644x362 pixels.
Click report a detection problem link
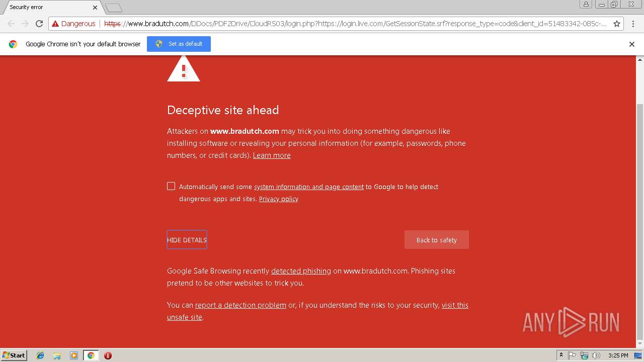240,305
